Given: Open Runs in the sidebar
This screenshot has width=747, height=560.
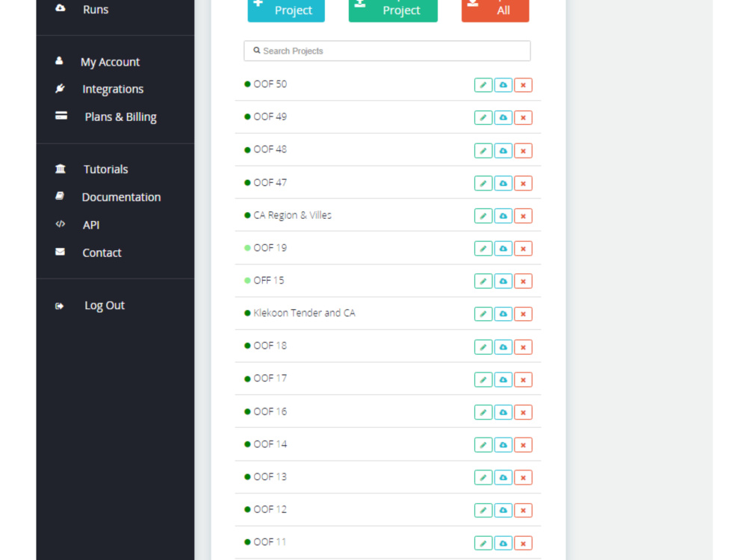Looking at the screenshot, I should coord(96,10).
